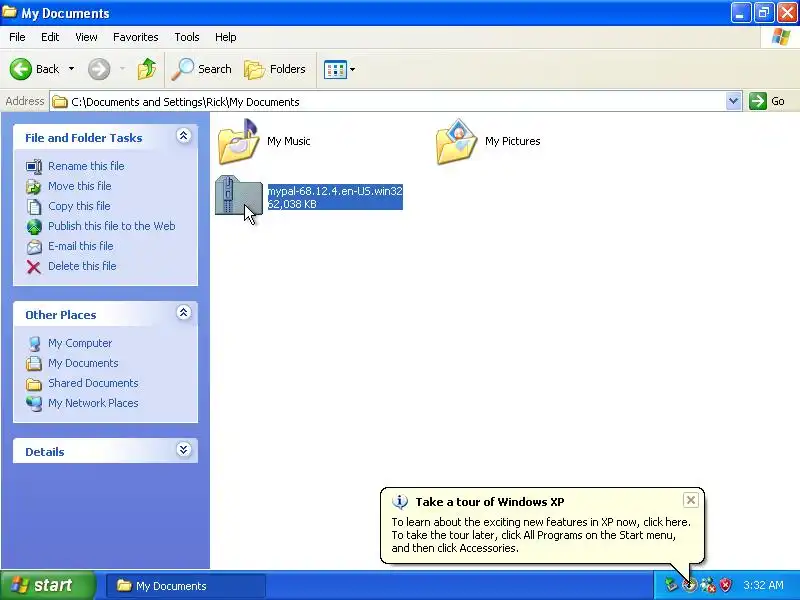800x600 pixels.
Task: Click Rename this file link
Action: (x=86, y=166)
